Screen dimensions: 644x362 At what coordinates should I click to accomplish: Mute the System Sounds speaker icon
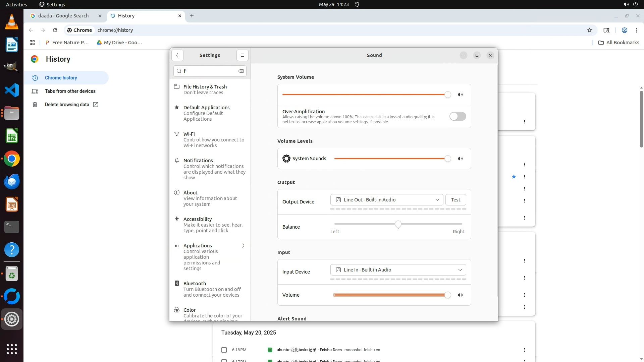pyautogui.click(x=460, y=159)
